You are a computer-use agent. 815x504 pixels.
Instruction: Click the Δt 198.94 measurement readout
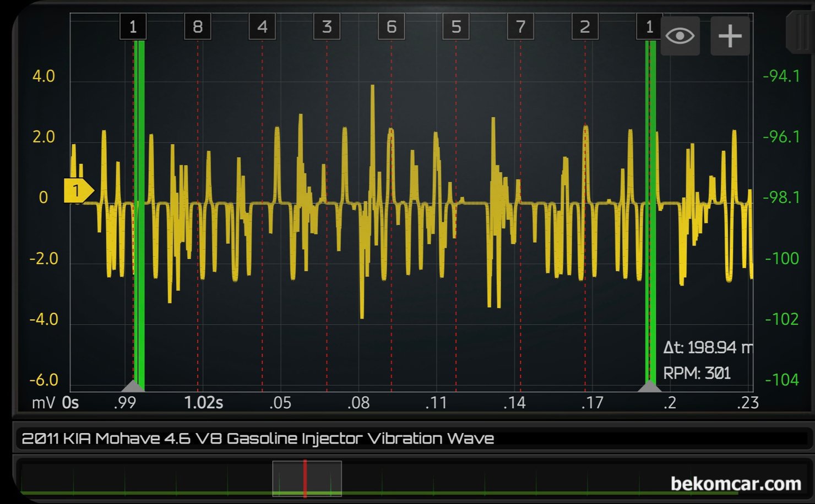click(707, 348)
